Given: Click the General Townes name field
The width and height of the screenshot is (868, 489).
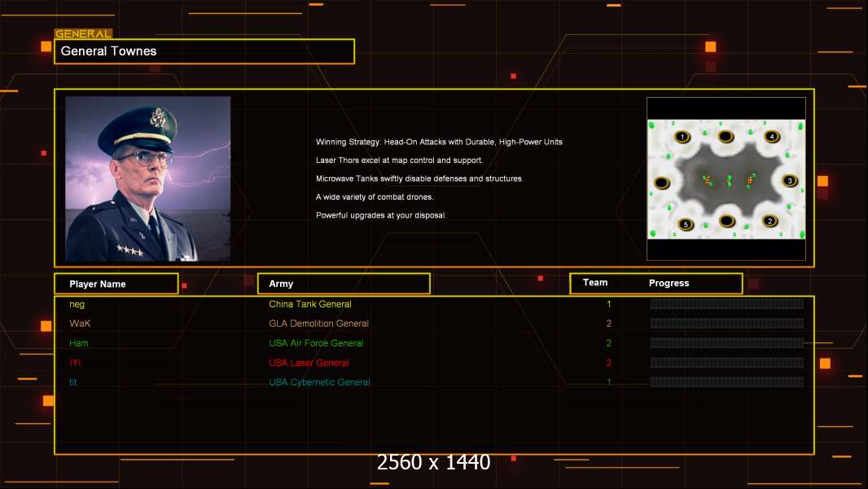Looking at the screenshot, I should 204,51.
